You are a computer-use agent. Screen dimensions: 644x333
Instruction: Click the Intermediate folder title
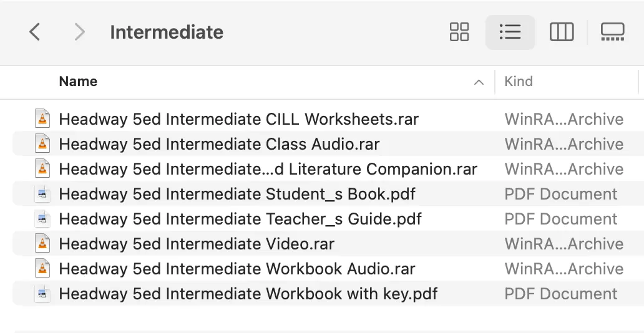click(167, 32)
